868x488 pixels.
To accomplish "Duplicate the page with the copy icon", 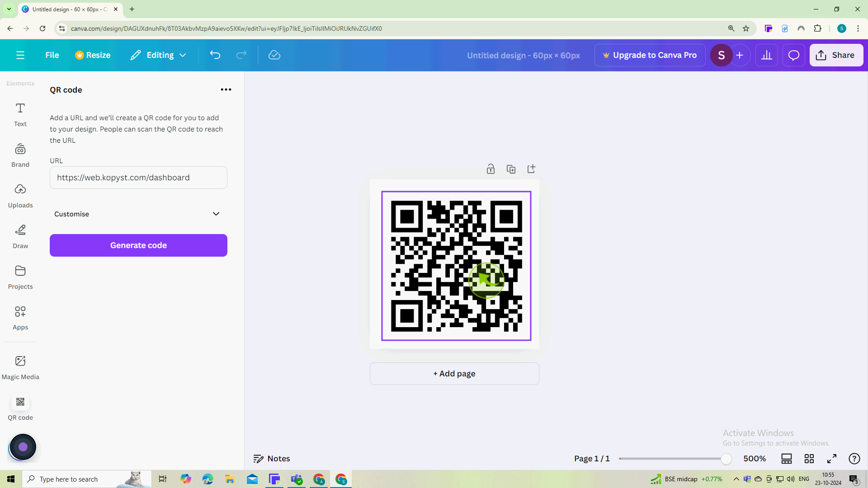I will 511,169.
